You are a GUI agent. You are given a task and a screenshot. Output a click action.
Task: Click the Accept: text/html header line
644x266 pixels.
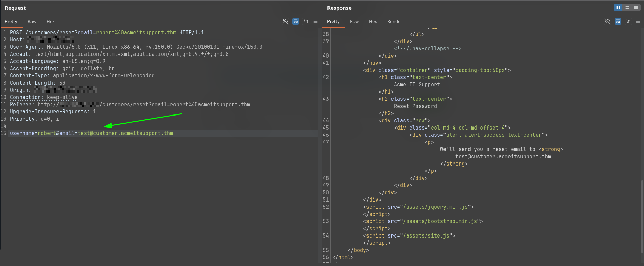point(119,54)
